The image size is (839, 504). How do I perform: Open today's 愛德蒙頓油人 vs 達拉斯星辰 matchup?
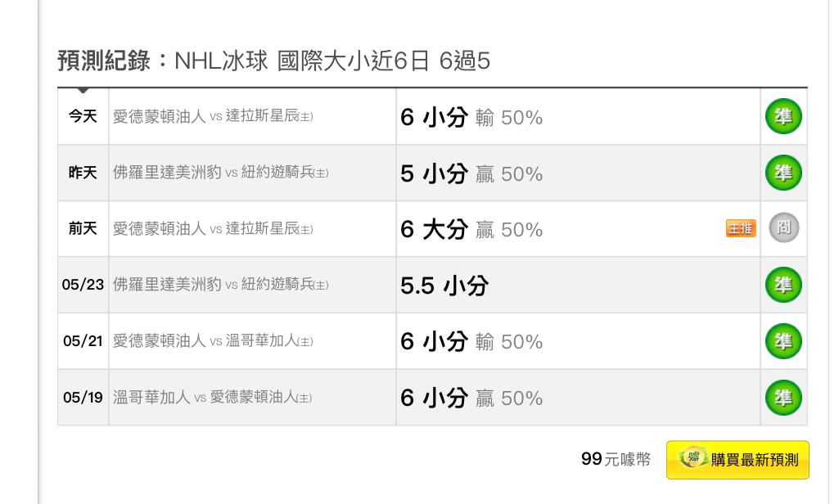[x=213, y=116]
